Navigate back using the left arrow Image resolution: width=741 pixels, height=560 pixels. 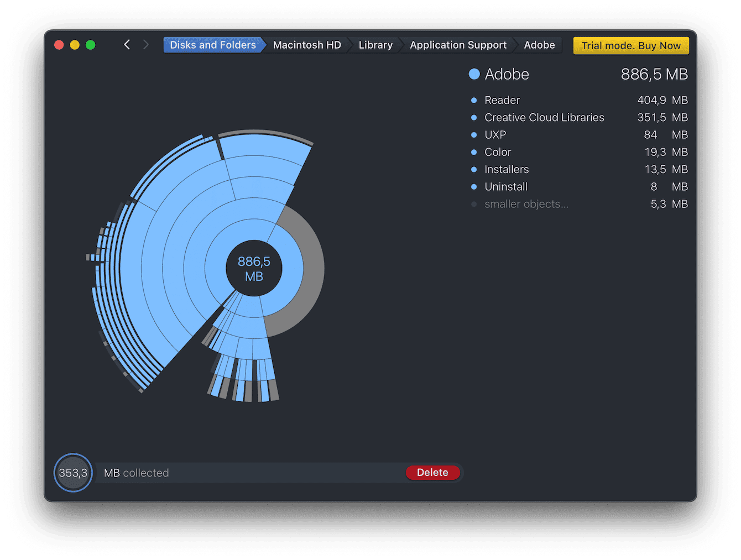click(x=127, y=44)
